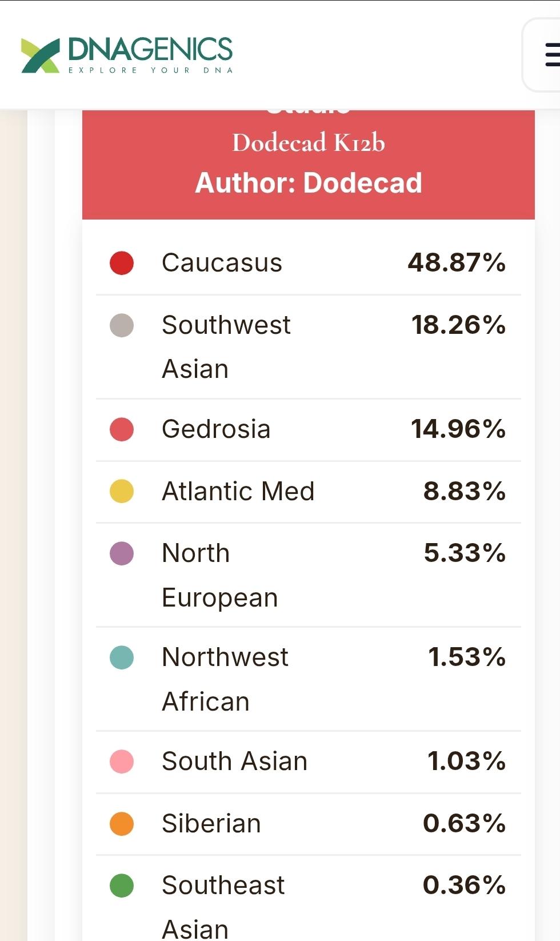Select the Gedrosia row label

pyautogui.click(x=216, y=429)
